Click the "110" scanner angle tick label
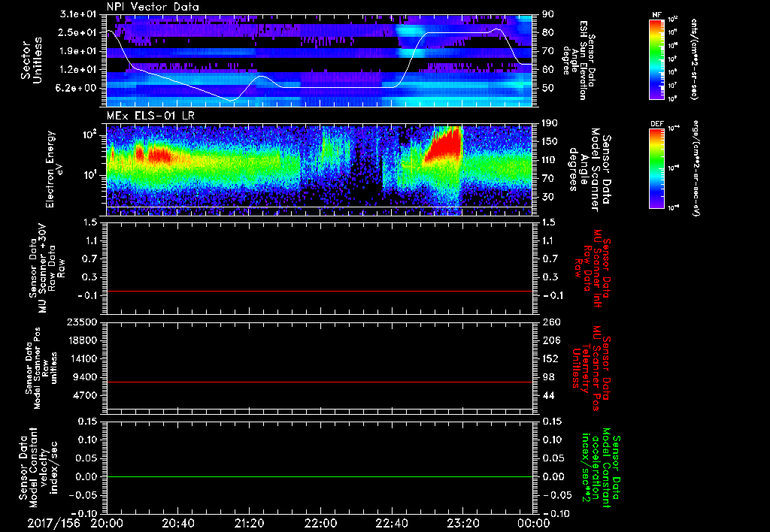770x532 pixels. tap(550, 160)
